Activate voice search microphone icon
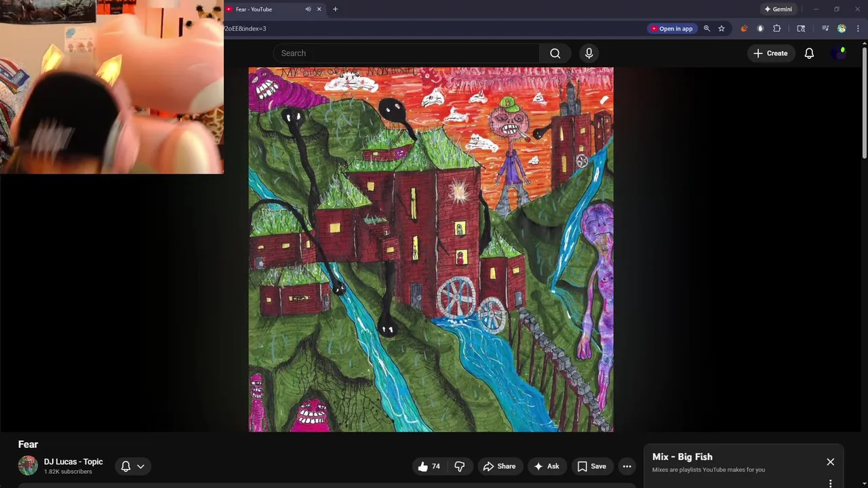868x488 pixels. (x=589, y=53)
